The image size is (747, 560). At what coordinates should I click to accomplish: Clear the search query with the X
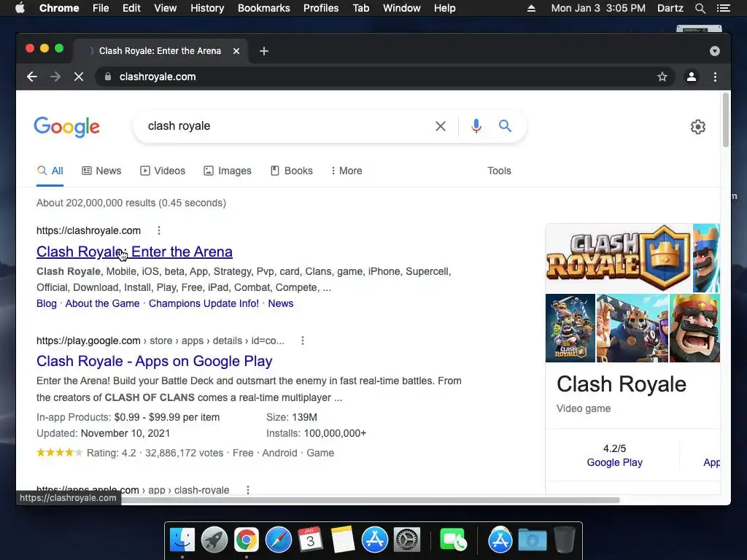(x=441, y=126)
